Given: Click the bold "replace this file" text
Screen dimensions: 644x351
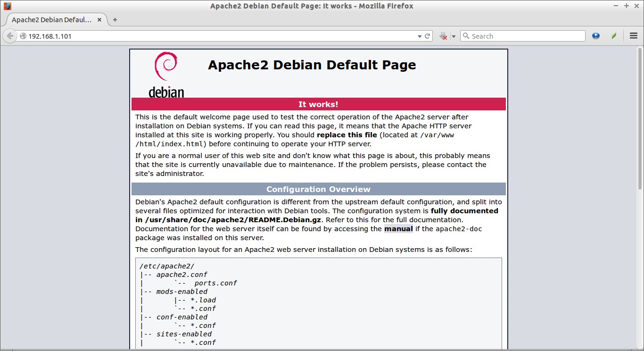Looking at the screenshot, I should coord(347,135).
